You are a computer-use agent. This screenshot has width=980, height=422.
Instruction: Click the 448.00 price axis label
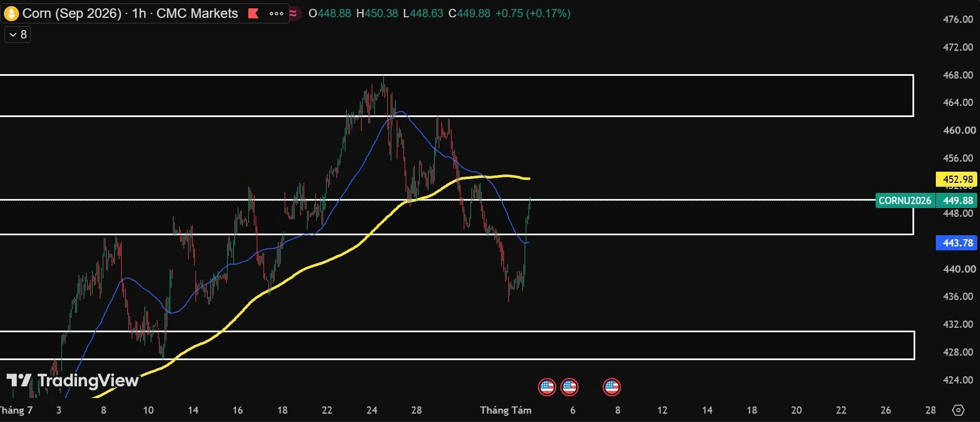[x=958, y=214]
